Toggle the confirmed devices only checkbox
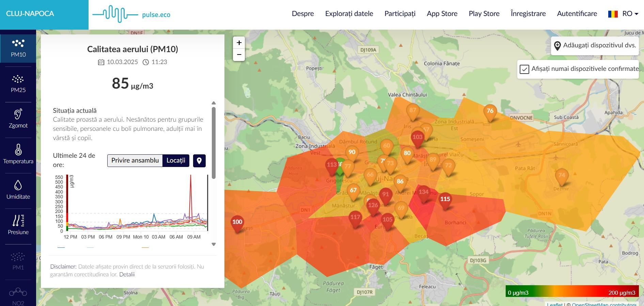This screenshot has height=306, width=644. 524,69
